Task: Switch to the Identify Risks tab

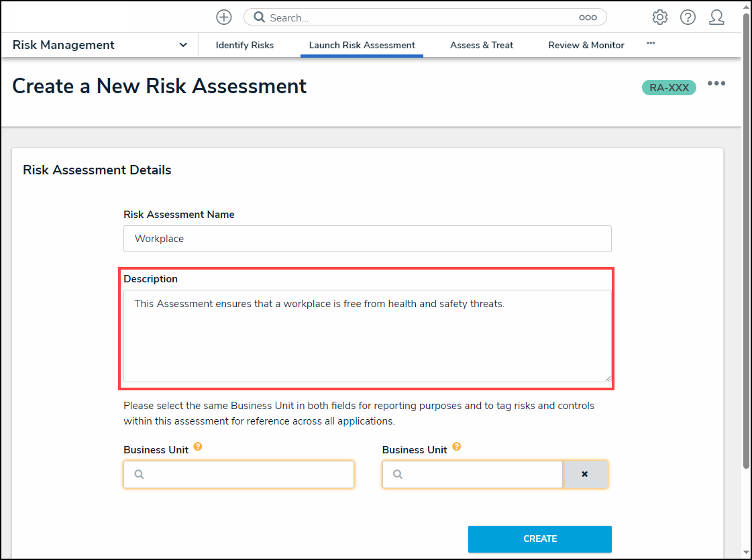Action: tap(245, 45)
